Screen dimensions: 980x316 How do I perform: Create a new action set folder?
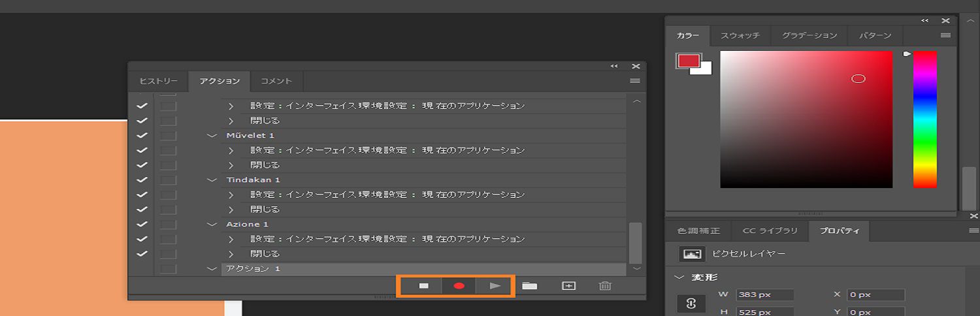pos(529,286)
